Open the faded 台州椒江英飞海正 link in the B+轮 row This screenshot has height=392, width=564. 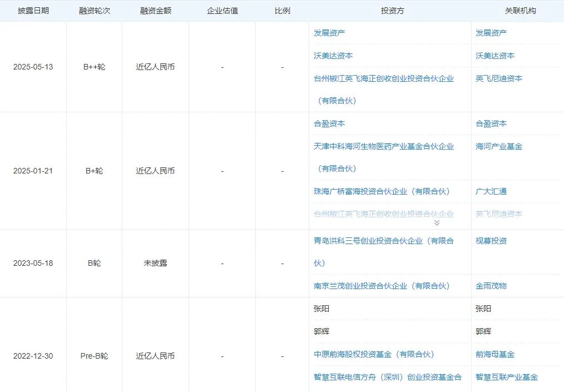(x=384, y=214)
